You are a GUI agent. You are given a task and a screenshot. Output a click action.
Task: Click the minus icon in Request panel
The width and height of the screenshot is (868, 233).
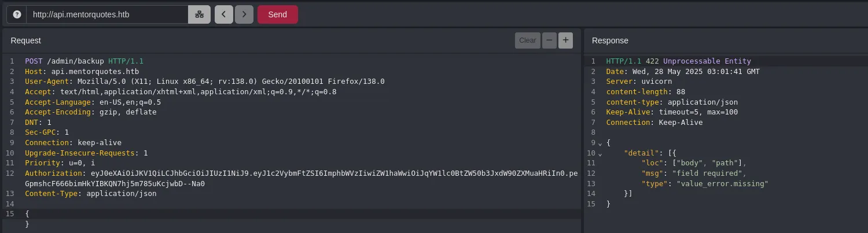(549, 40)
